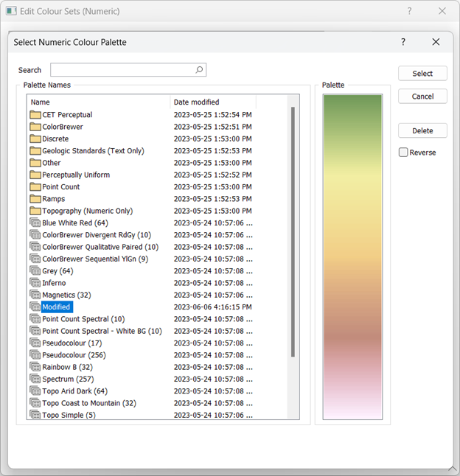
Task: Click the Inferno palette icon
Action: tap(35, 283)
